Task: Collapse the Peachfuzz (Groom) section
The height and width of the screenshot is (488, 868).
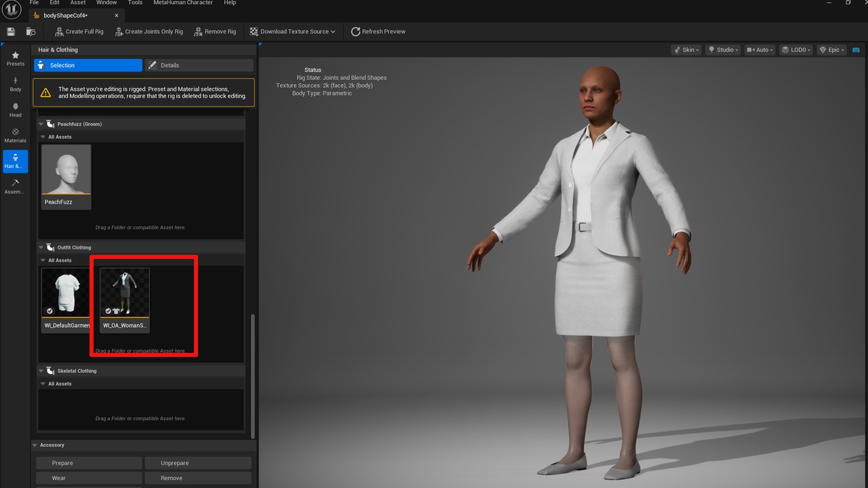Action: (x=41, y=124)
